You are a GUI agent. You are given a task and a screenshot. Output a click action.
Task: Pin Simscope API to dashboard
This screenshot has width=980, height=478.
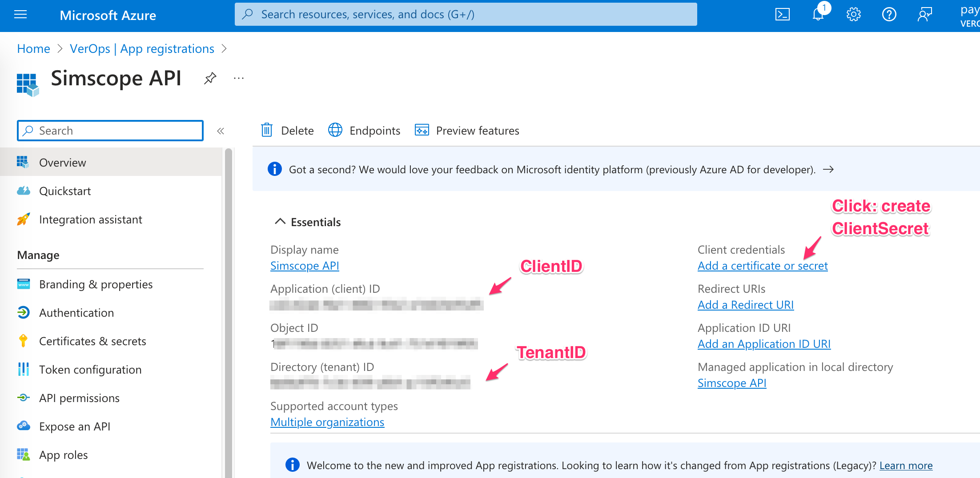point(210,78)
